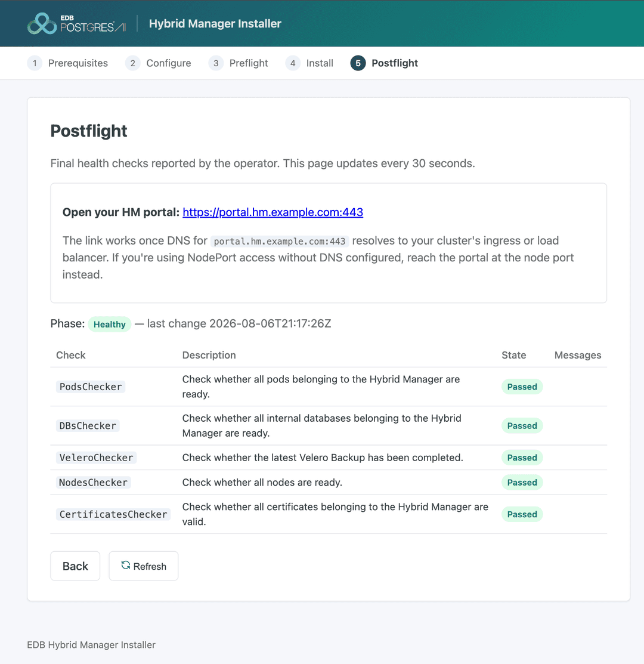Click 'Open your HM portal:' label
Image resolution: width=644 pixels, height=664 pixels.
(x=121, y=212)
